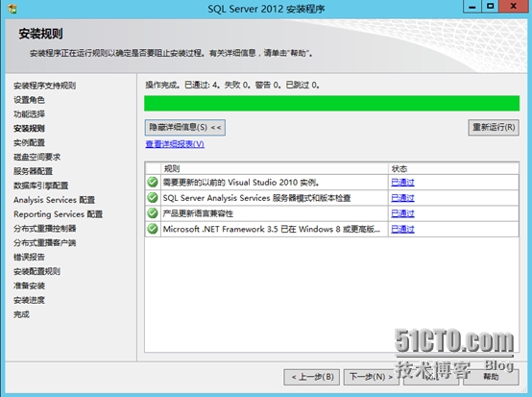Select 数据库引擎配置 step in sidebar
The width and height of the screenshot is (532, 397).
coord(41,186)
